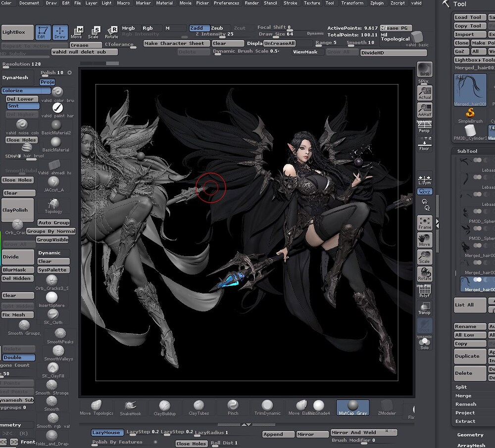Activate the Draw mode icon
This screenshot has height=448, width=495.
[60, 32]
